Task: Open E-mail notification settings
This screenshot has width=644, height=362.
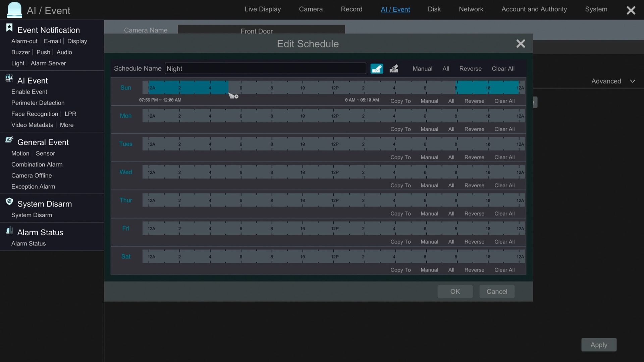Action: point(52,41)
